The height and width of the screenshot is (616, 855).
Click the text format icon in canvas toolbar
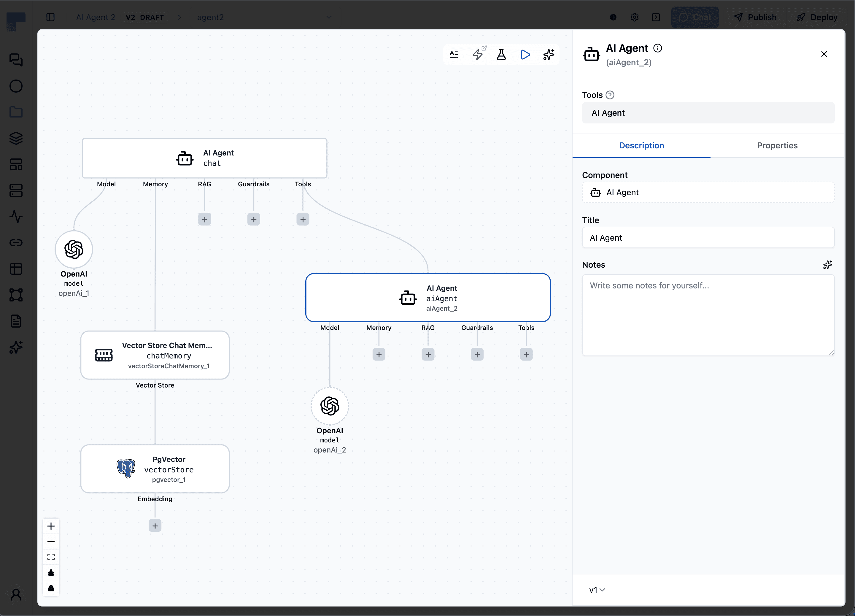454,55
